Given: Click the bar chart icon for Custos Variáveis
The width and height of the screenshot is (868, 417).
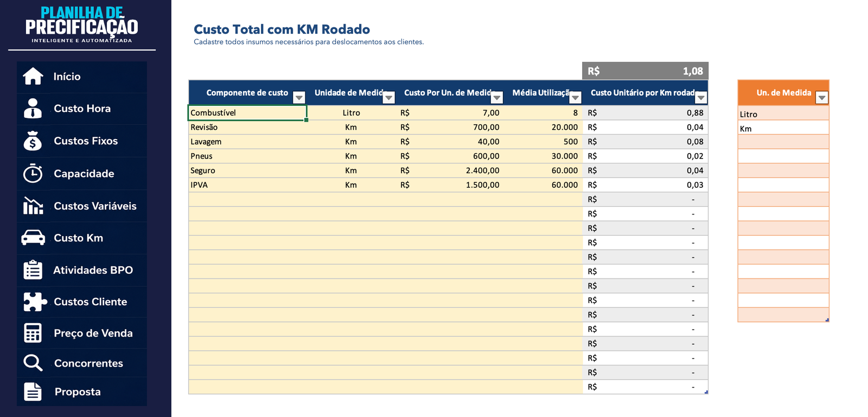Looking at the screenshot, I should (33, 206).
